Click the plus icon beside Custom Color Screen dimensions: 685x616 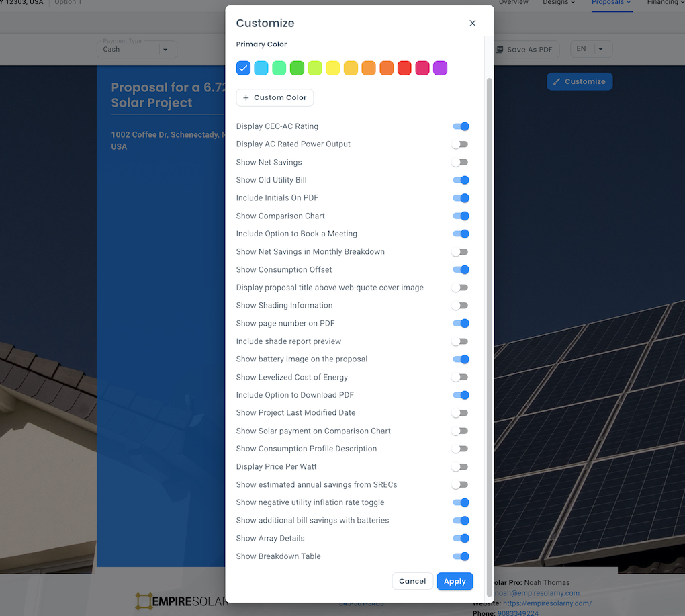[x=246, y=97]
